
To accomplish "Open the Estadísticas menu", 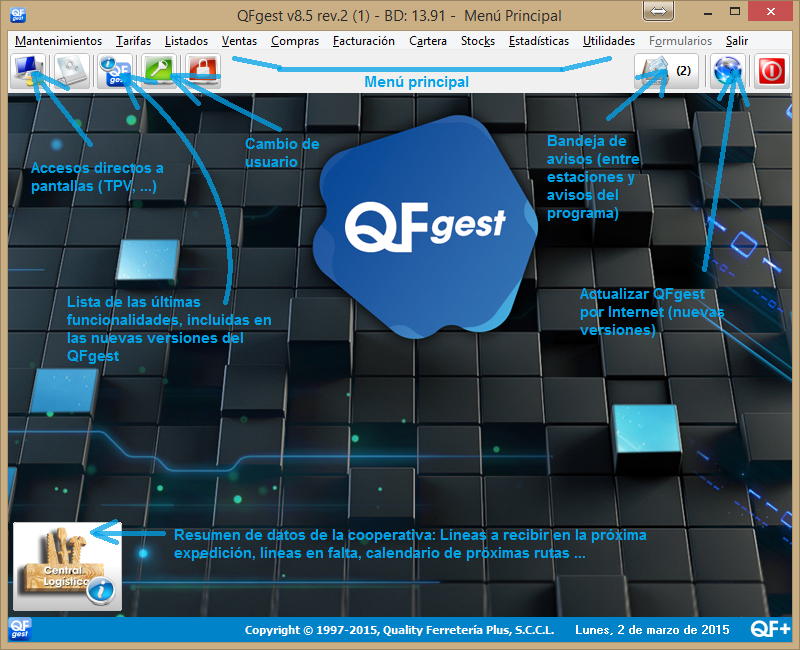I will pos(539,41).
